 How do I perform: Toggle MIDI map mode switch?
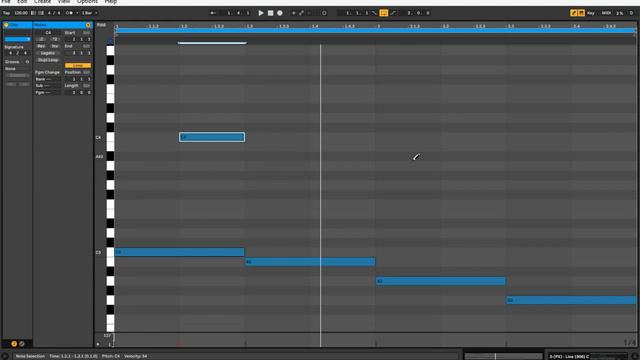(606, 13)
